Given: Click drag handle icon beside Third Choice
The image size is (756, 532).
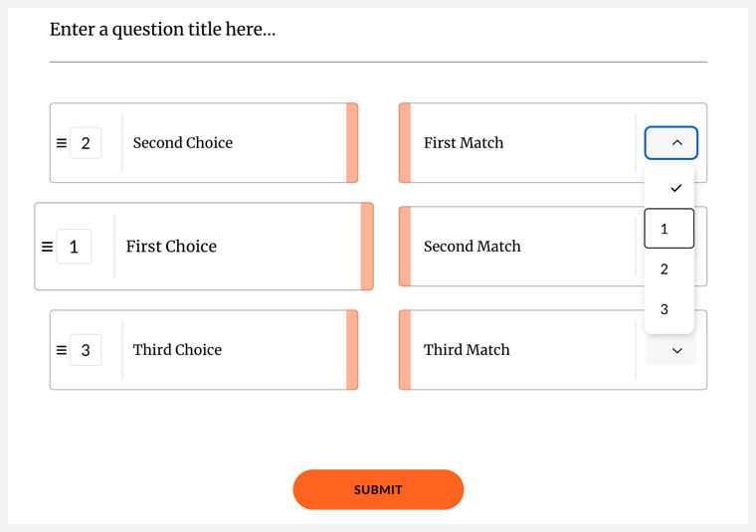Looking at the screenshot, I should [x=61, y=350].
